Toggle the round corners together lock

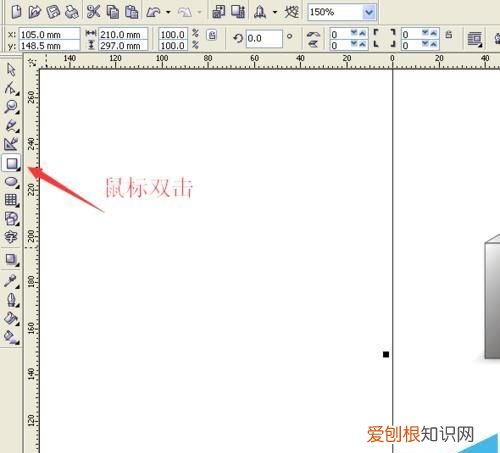449,34
